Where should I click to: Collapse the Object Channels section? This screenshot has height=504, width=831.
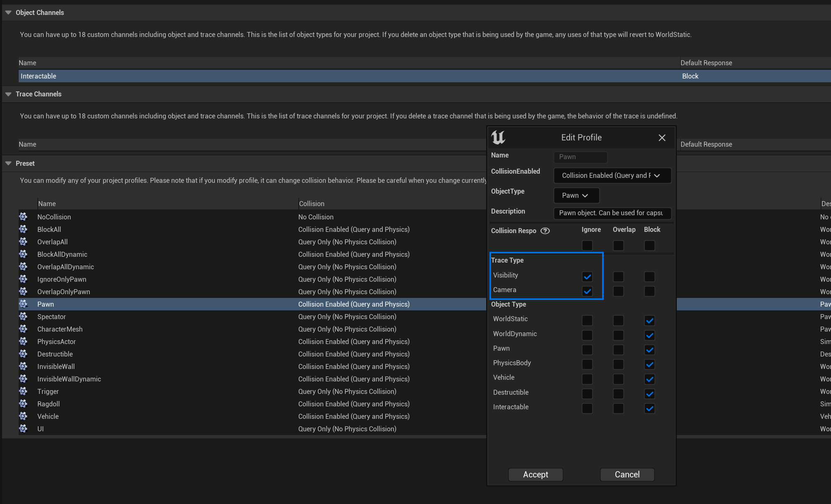8,12
